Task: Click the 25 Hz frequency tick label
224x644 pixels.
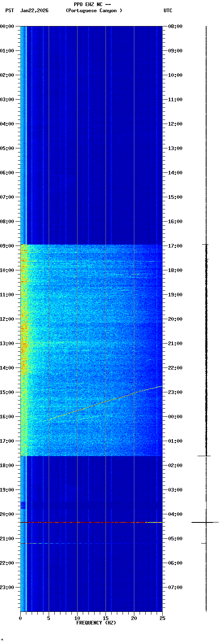Action: (x=162, y=618)
